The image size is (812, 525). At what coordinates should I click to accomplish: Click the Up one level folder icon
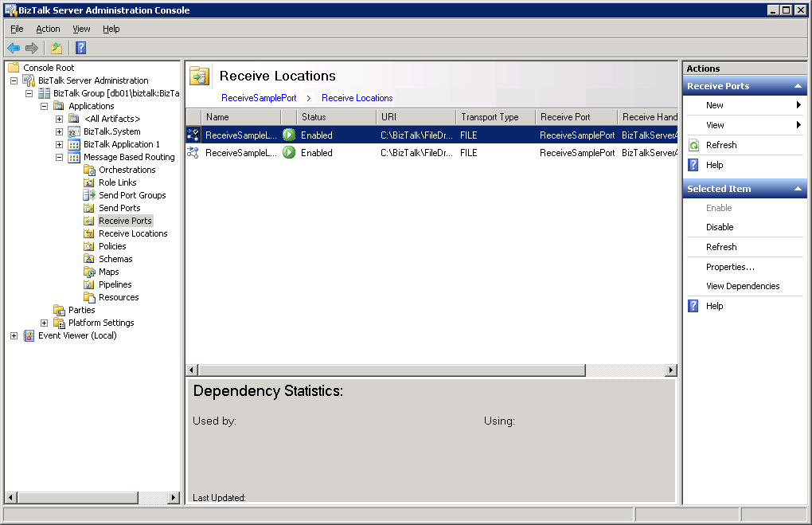click(x=57, y=49)
